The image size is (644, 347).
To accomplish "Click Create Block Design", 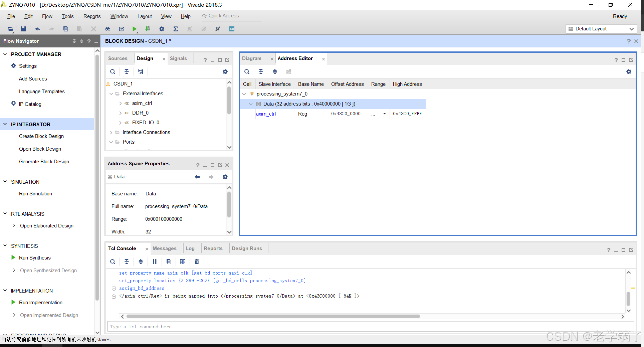I will (x=41, y=136).
